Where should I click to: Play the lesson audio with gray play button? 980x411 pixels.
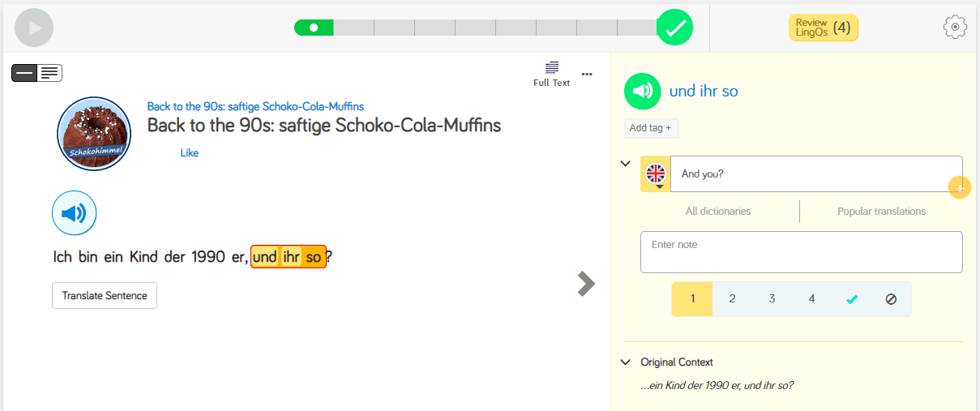[34, 28]
